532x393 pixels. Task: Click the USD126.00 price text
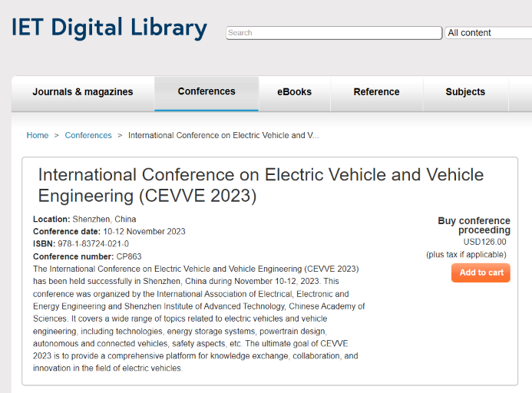[x=485, y=243]
